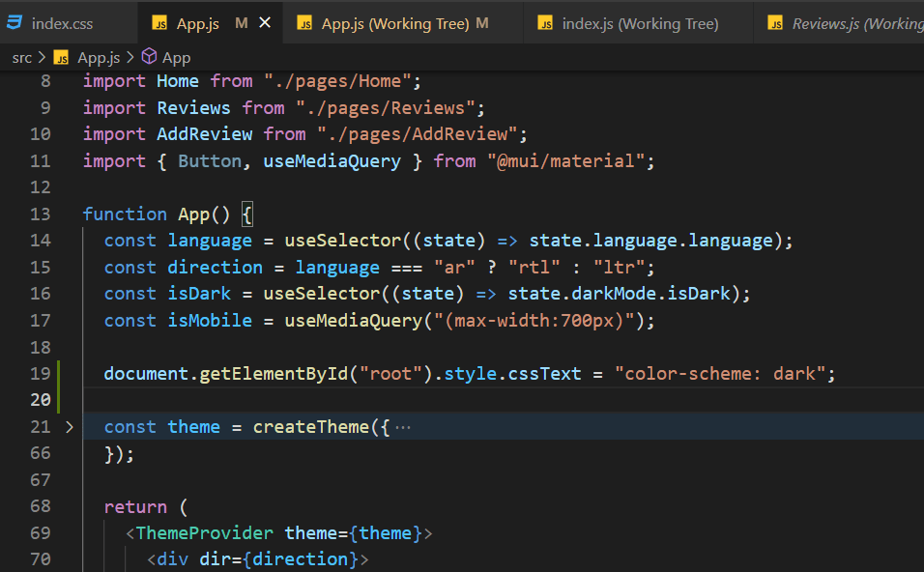This screenshot has width=924, height=572.
Task: Click the App breadcrumb entry
Action: coord(176,57)
